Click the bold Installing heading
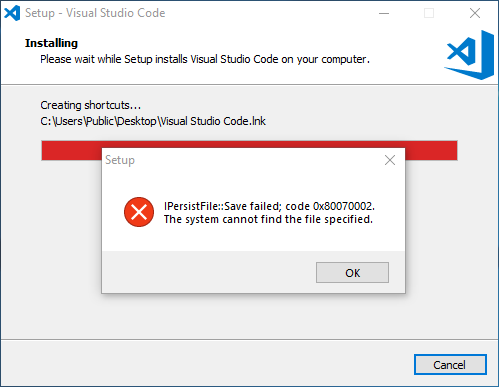 click(51, 43)
